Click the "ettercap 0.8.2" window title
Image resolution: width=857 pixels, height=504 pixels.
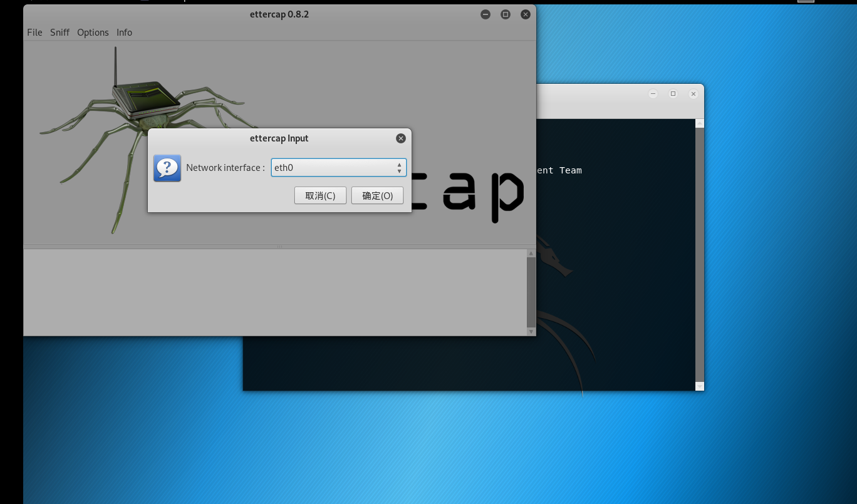pyautogui.click(x=279, y=14)
